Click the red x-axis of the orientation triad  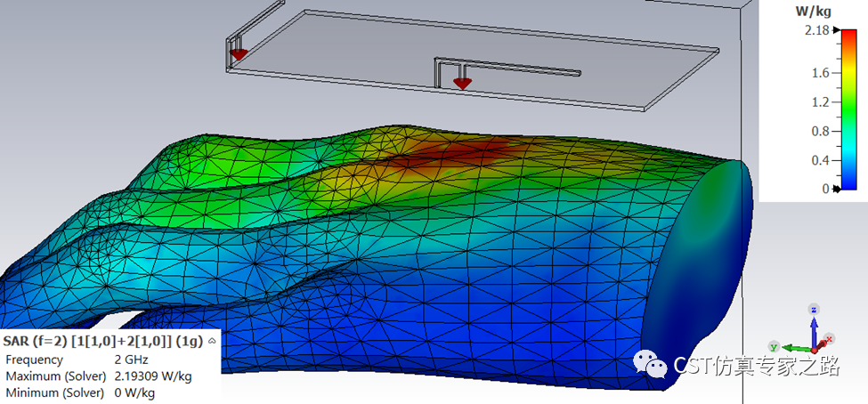(823, 343)
